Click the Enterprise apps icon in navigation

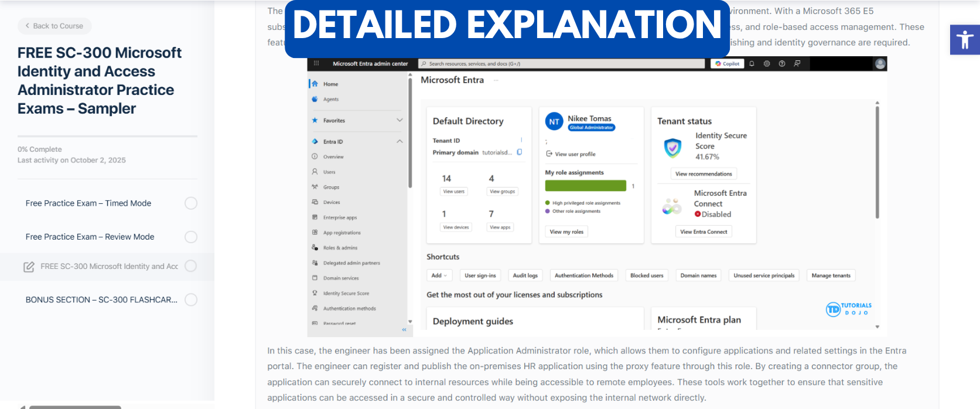[315, 217]
